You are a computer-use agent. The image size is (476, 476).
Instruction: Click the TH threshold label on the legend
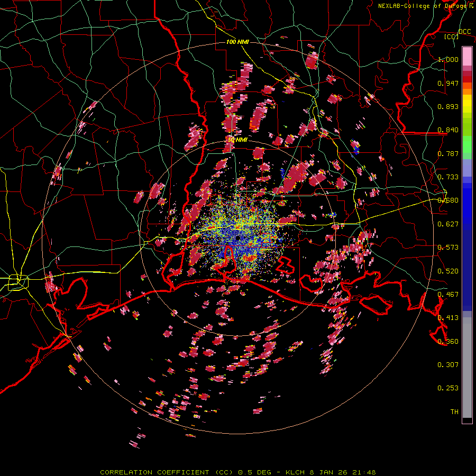click(454, 412)
